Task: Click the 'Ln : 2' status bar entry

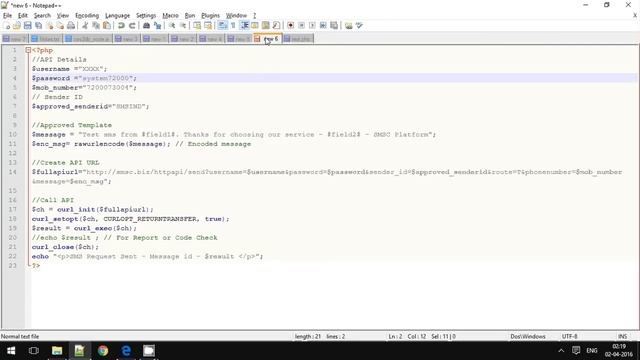Action: [395, 337]
